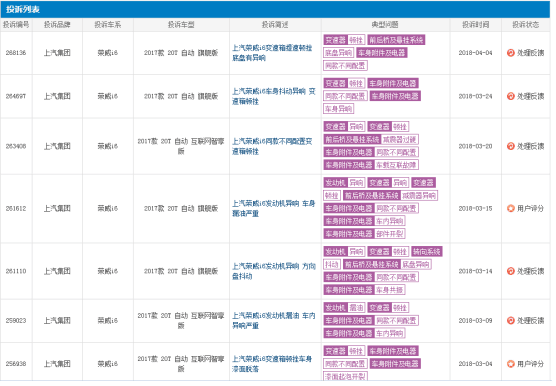This screenshot has height=386, width=556.
Task: Open complaint link 上汽荣威i6同款不同配置
Action: (272, 146)
